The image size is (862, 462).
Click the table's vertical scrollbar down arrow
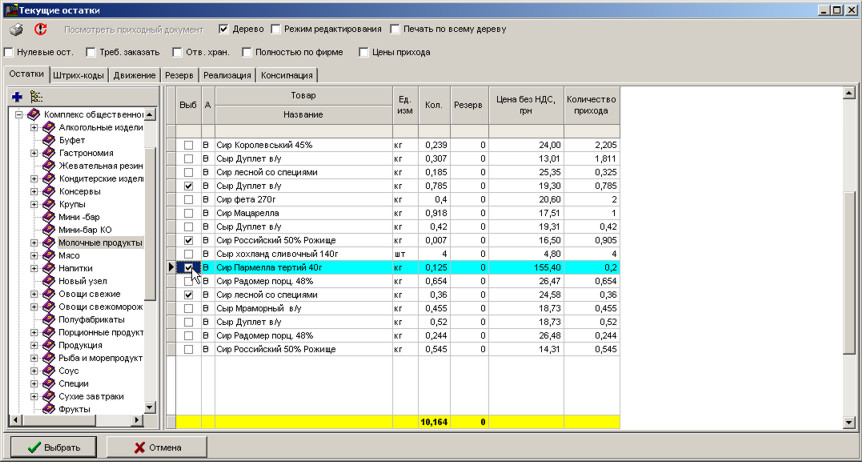[x=850, y=422]
